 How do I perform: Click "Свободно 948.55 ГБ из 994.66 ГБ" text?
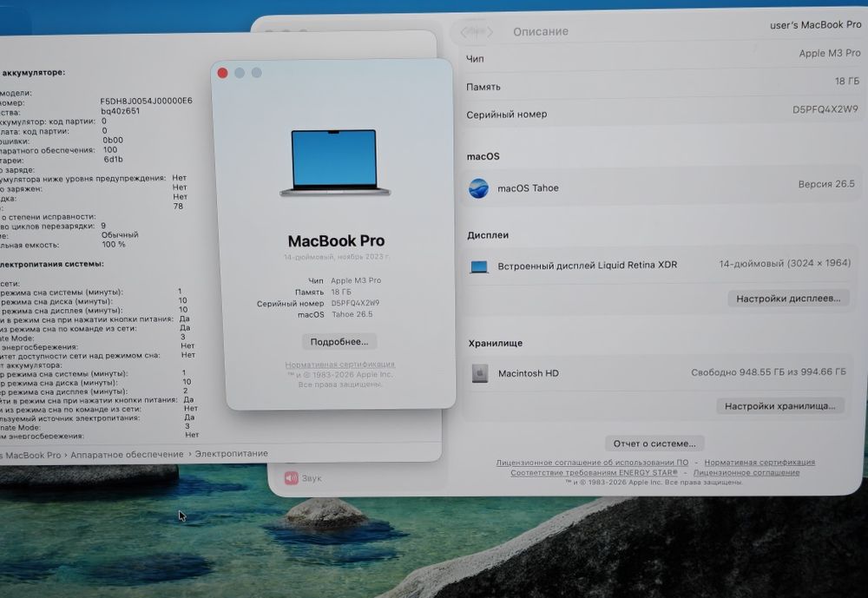[768, 372]
